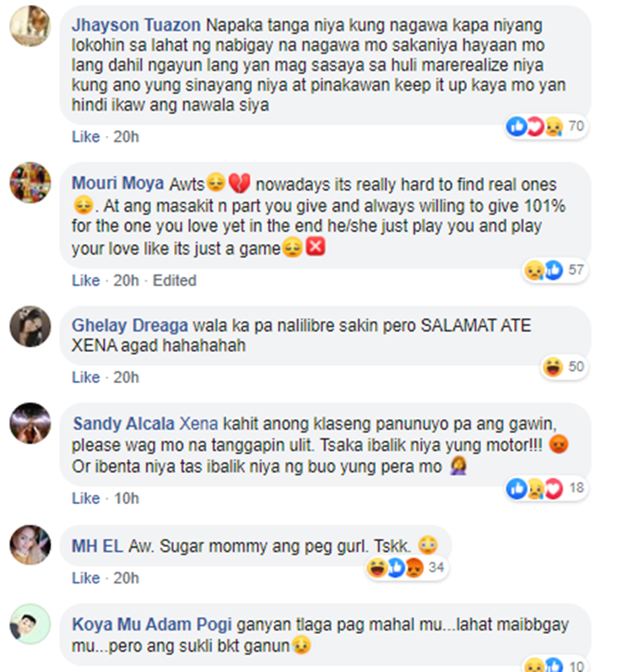Open the 10h timestamp on Sandy's comment
Screen dimensions: 633x672
tap(127, 498)
